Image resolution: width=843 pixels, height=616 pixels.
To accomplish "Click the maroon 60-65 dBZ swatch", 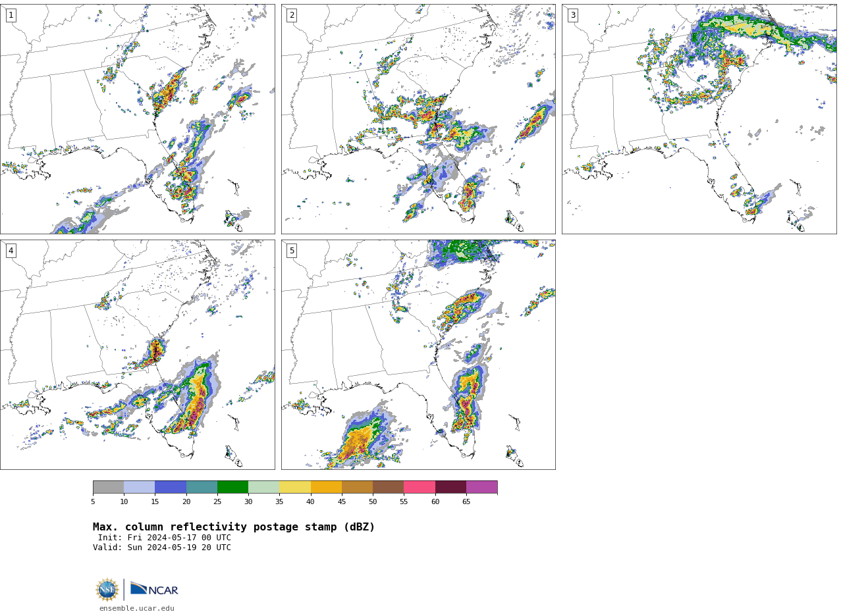I will (x=450, y=487).
